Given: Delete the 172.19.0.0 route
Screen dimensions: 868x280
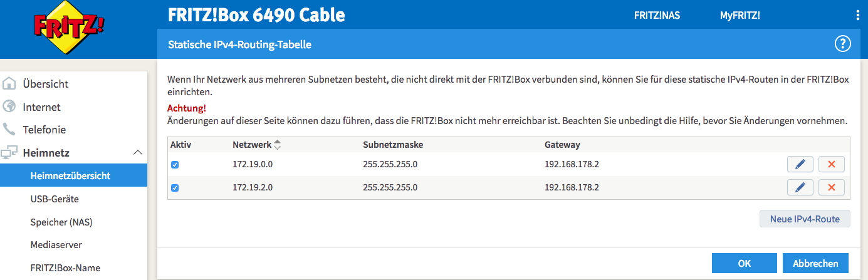Looking at the screenshot, I should coord(832,165).
